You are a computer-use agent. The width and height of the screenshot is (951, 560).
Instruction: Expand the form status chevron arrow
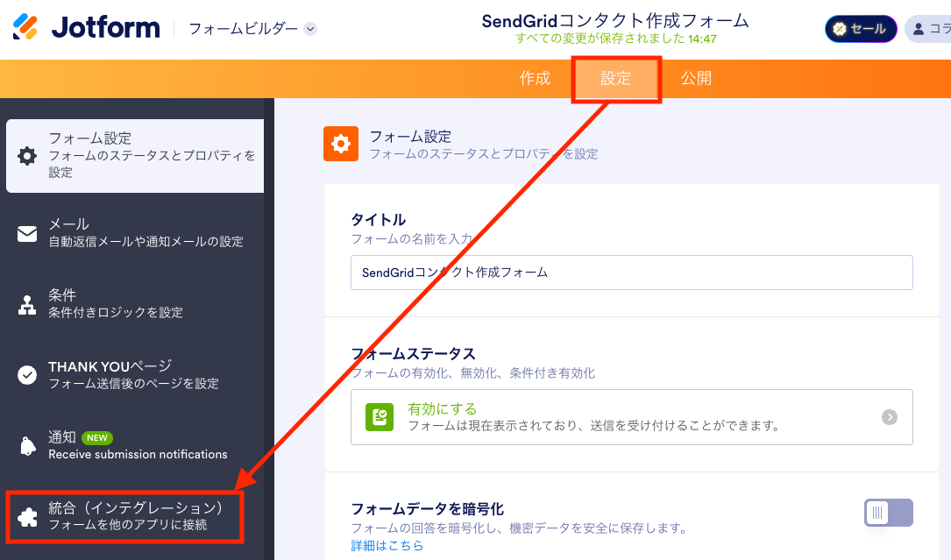(x=889, y=417)
